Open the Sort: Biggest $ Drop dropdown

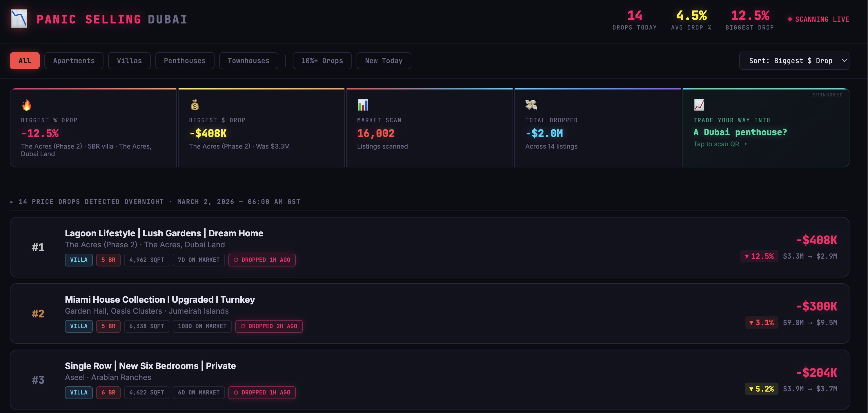click(790, 61)
